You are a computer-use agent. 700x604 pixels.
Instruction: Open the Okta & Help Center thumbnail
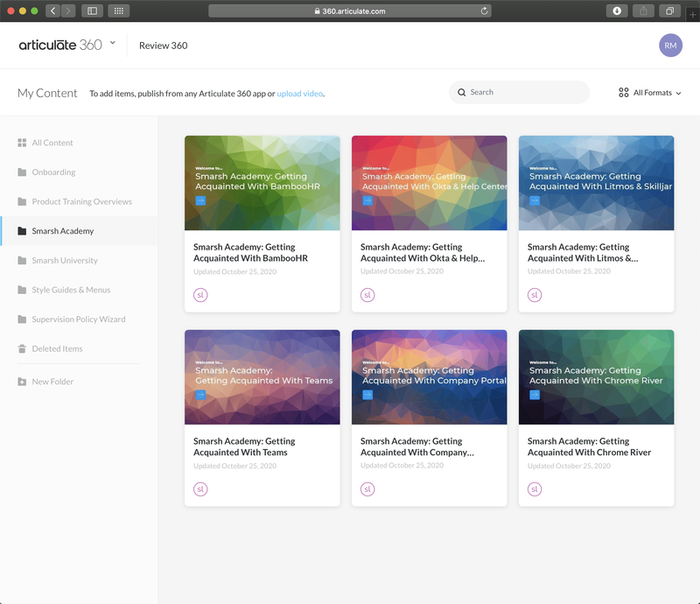click(429, 183)
